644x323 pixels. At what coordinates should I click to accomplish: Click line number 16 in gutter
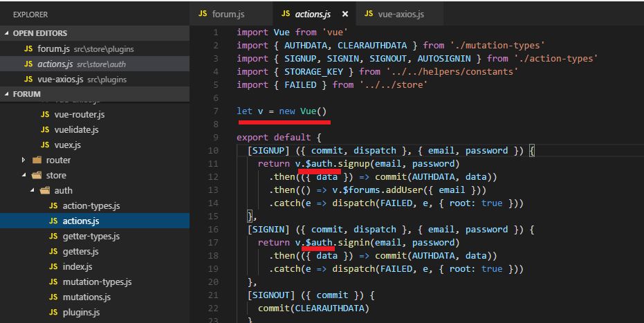(213, 230)
